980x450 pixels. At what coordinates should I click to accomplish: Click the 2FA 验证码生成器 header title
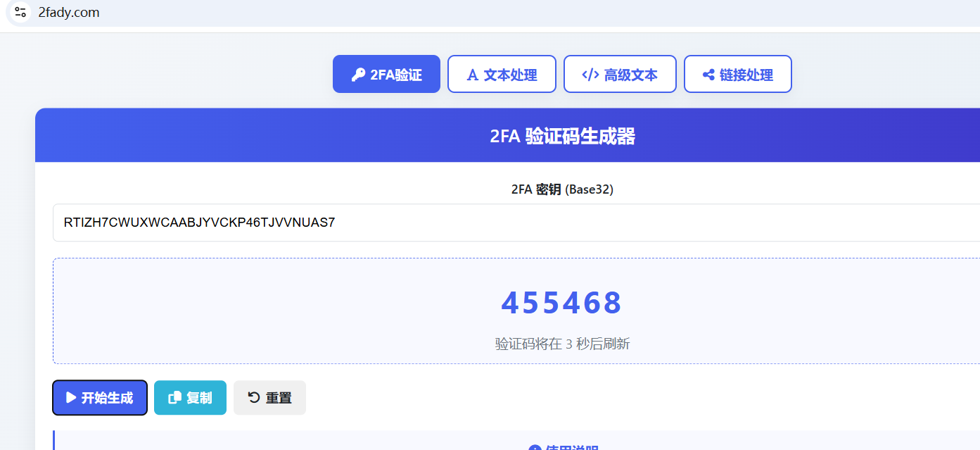point(562,136)
